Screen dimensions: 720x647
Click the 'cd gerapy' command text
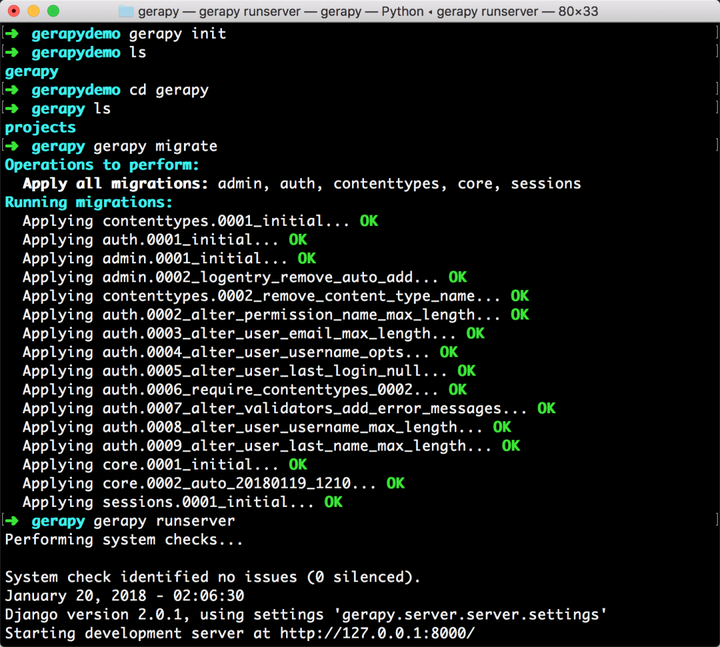[x=169, y=90]
